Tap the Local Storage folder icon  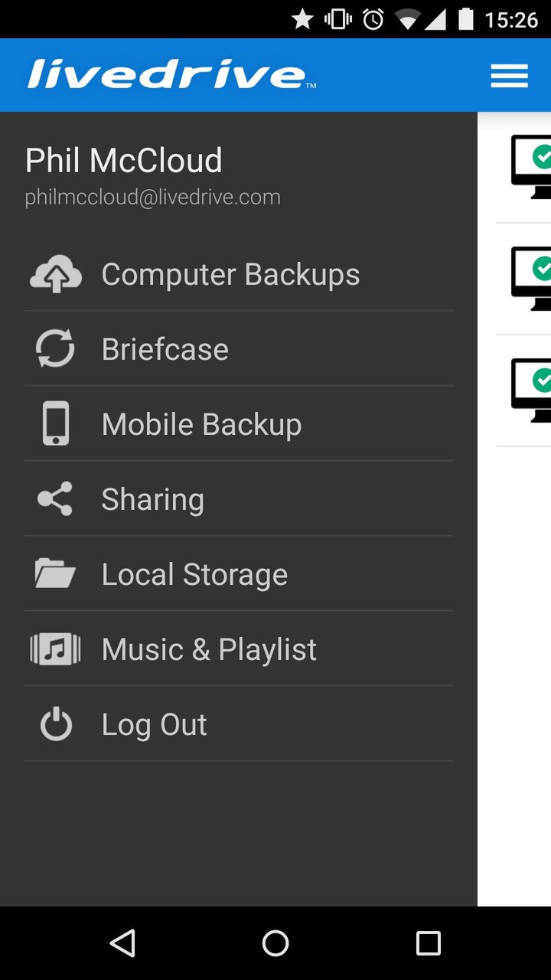[x=55, y=573]
